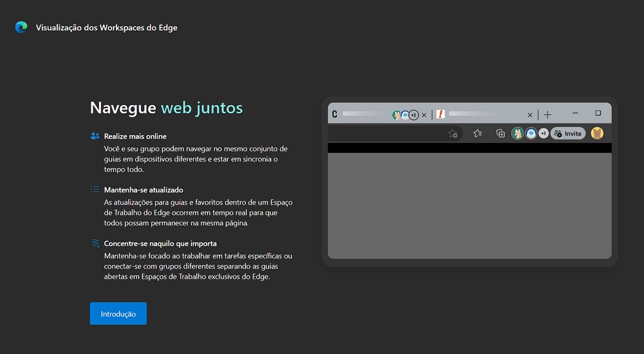Image resolution: width=644 pixels, height=354 pixels.
Task: Close the second tab with exclamation icon
Action: [x=530, y=115]
